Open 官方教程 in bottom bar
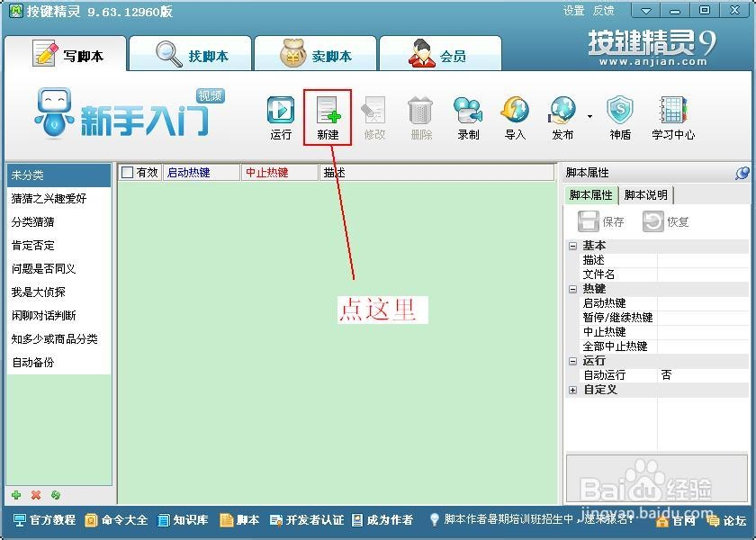756x540 pixels. click(44, 520)
